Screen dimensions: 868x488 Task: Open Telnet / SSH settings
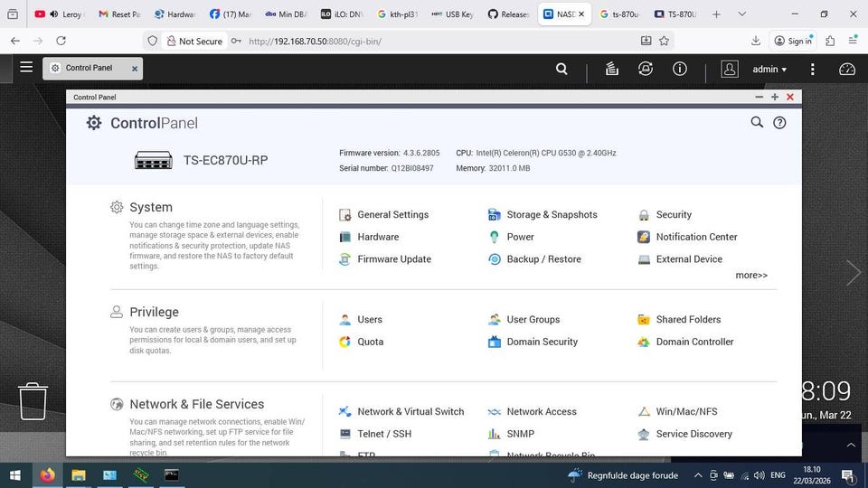click(x=374, y=434)
